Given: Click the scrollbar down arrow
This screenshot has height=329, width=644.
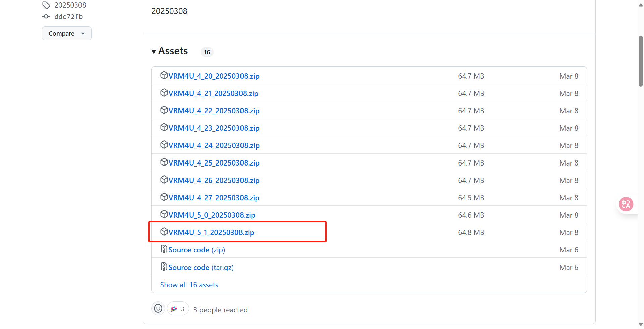Looking at the screenshot, I should pos(641,324).
